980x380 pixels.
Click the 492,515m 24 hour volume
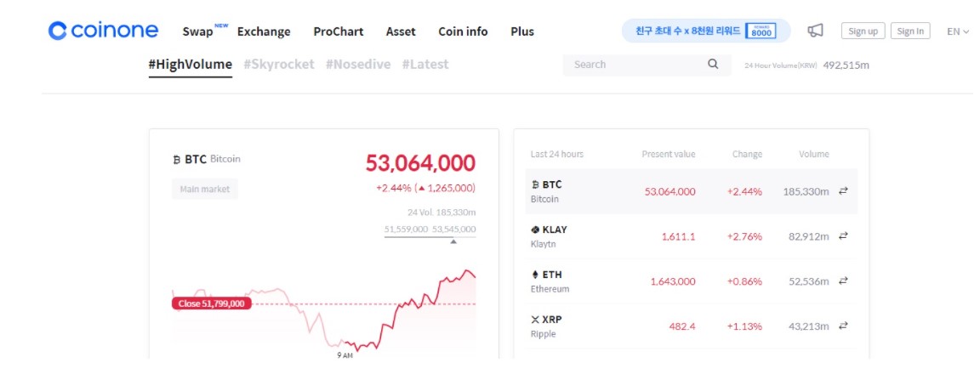tap(846, 65)
